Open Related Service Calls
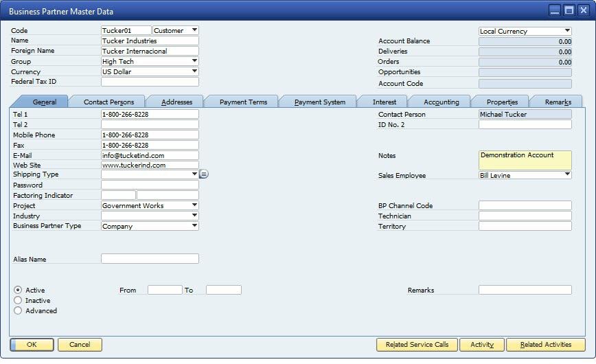The width and height of the screenshot is (596, 364). pos(417,344)
